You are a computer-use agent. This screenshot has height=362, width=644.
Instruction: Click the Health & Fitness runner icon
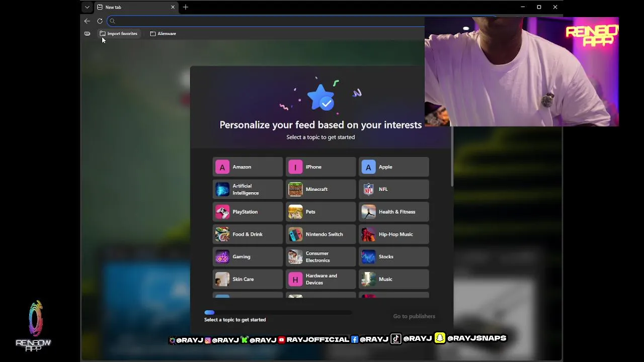(x=368, y=212)
